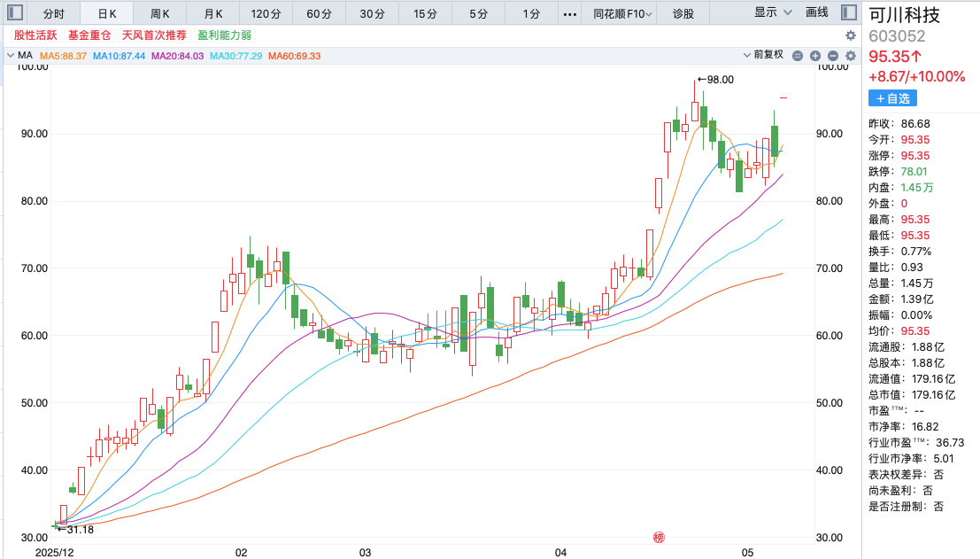The image size is (980, 559).
Task: Click the 31.18 low price annotation
Action: click(75, 530)
